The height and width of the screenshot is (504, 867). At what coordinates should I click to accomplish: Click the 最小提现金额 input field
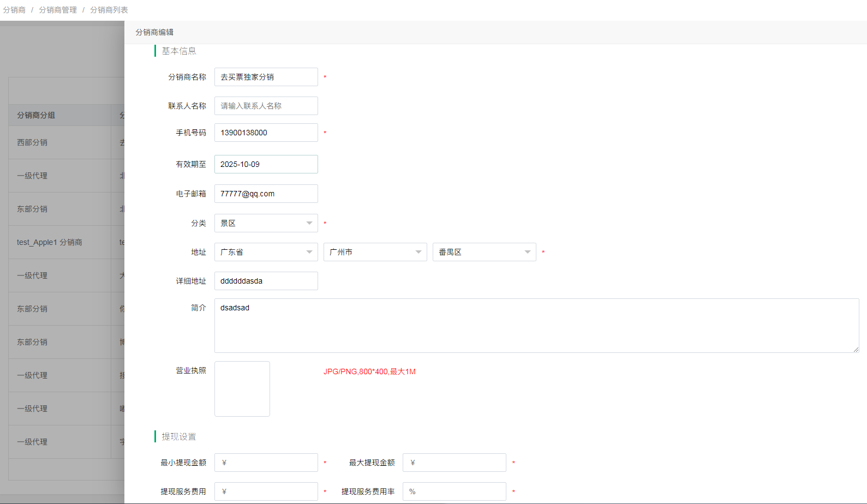[x=266, y=463]
